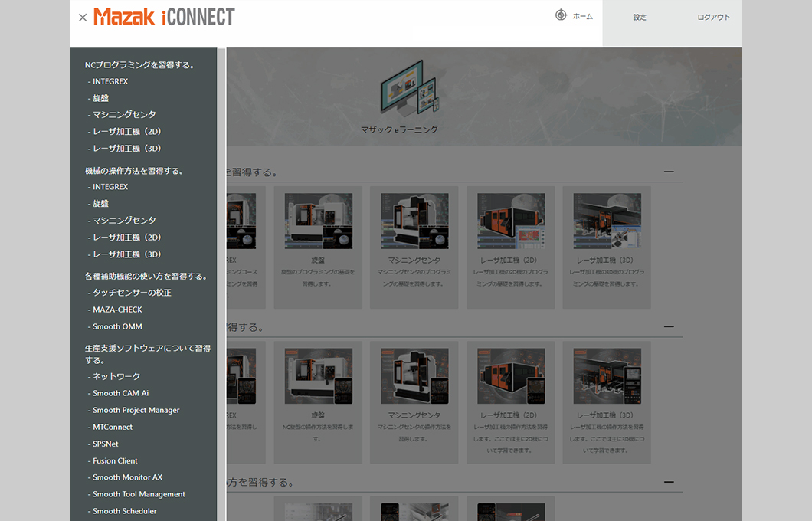Collapse the second section with minus icon

669,326
